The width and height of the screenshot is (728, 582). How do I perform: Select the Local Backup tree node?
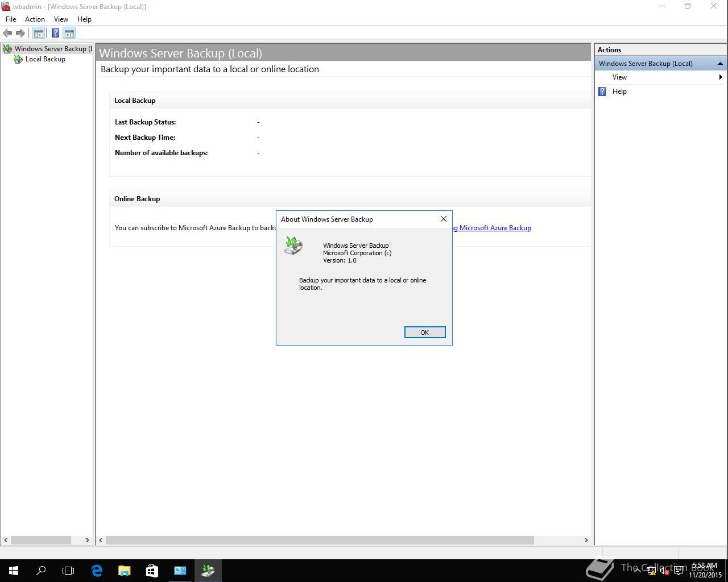coord(39,59)
